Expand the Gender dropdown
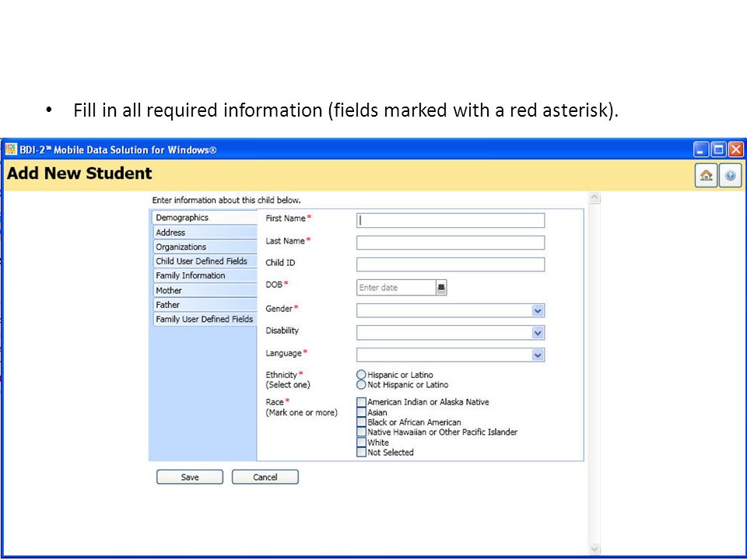 538,310
